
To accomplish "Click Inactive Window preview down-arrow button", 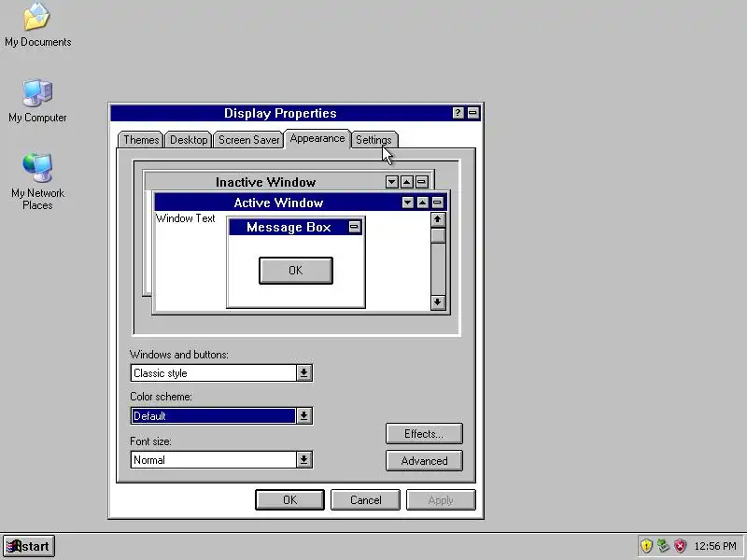I will [392, 182].
